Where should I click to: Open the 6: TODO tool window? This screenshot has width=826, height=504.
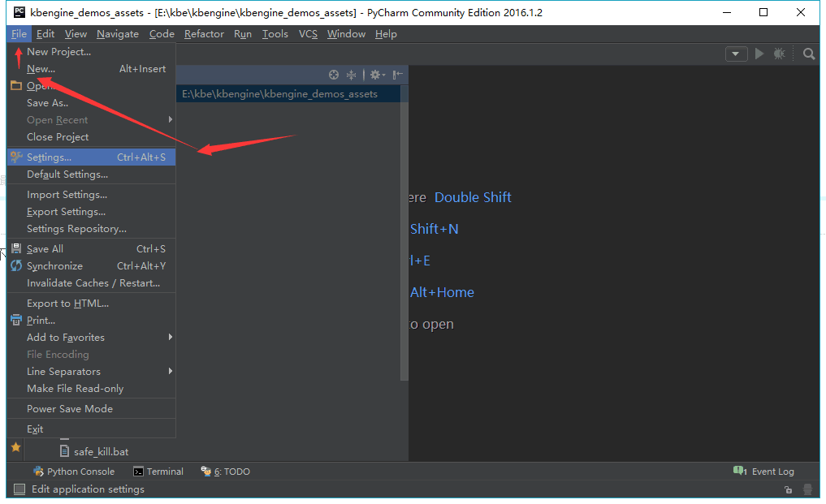[x=226, y=472]
